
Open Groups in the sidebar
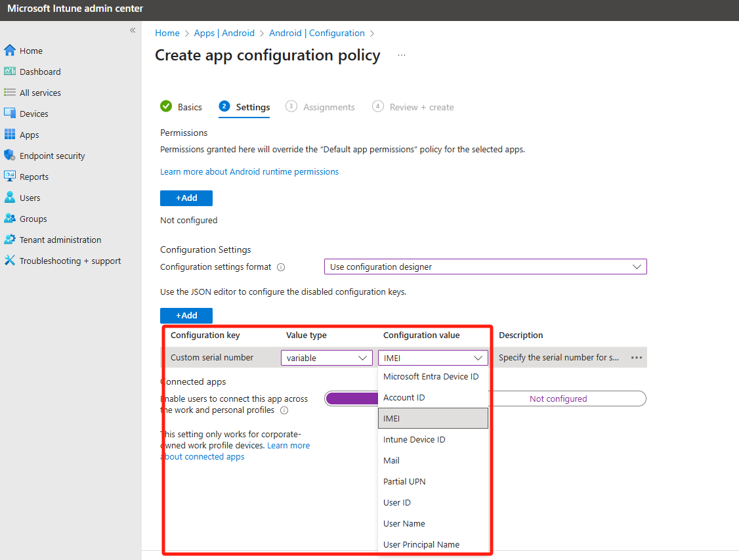33,219
